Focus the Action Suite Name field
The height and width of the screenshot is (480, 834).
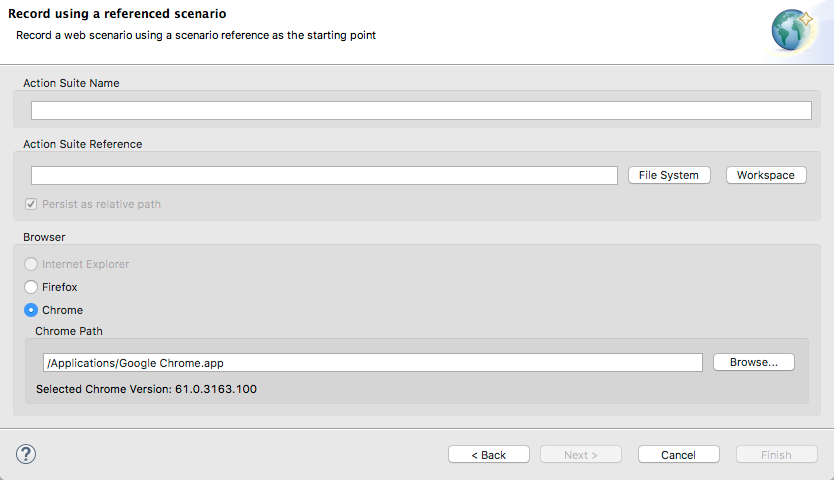click(421, 111)
